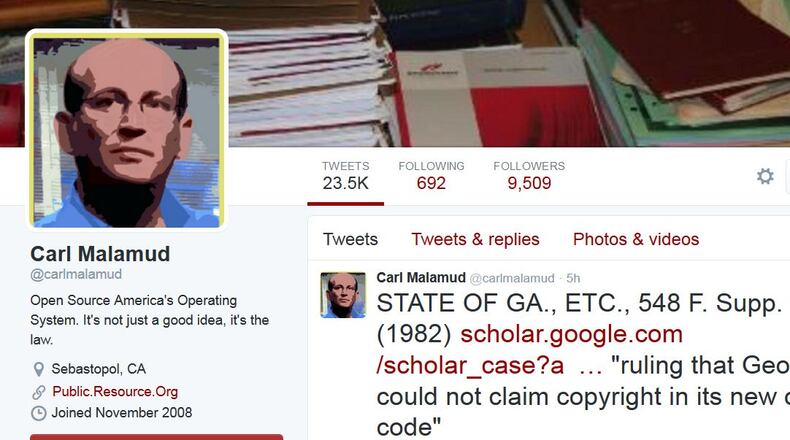Click the small tweet avatar of Carl Malamud

tap(343, 295)
